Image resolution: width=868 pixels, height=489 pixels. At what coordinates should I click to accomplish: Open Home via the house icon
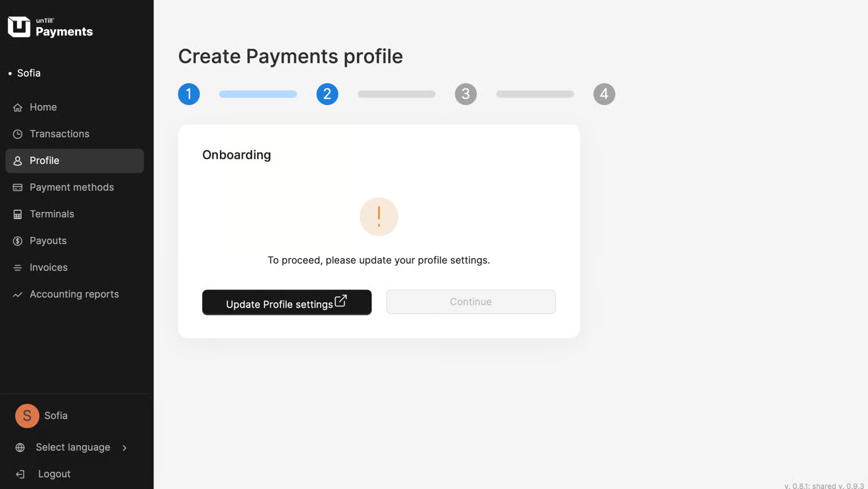tap(18, 107)
